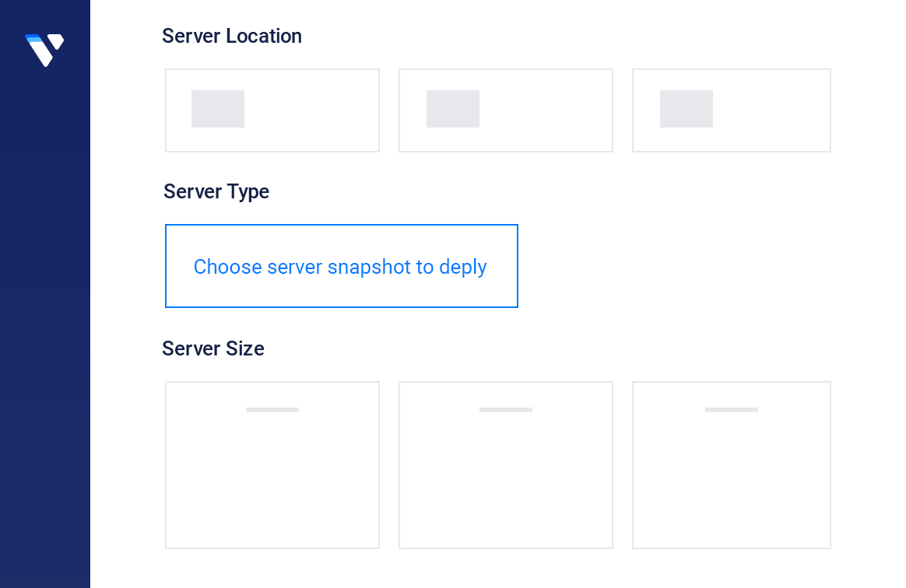Choose the first Server Size card

(272, 465)
